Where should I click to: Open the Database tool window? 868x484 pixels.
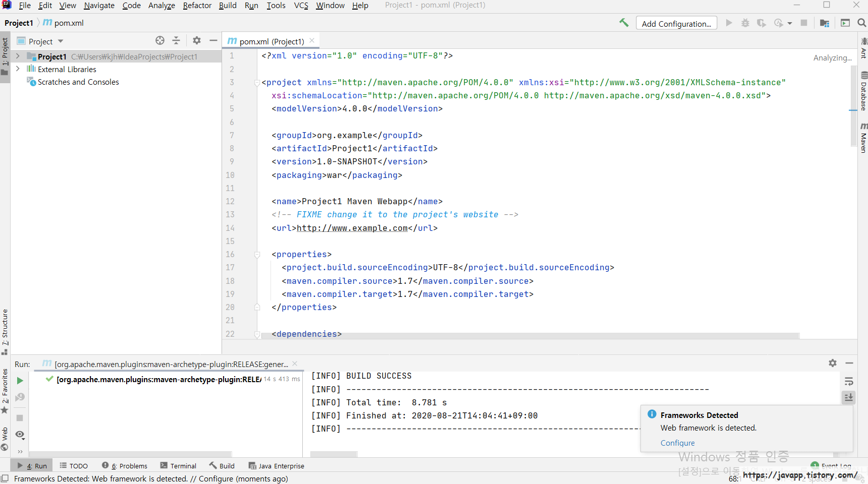(x=863, y=91)
